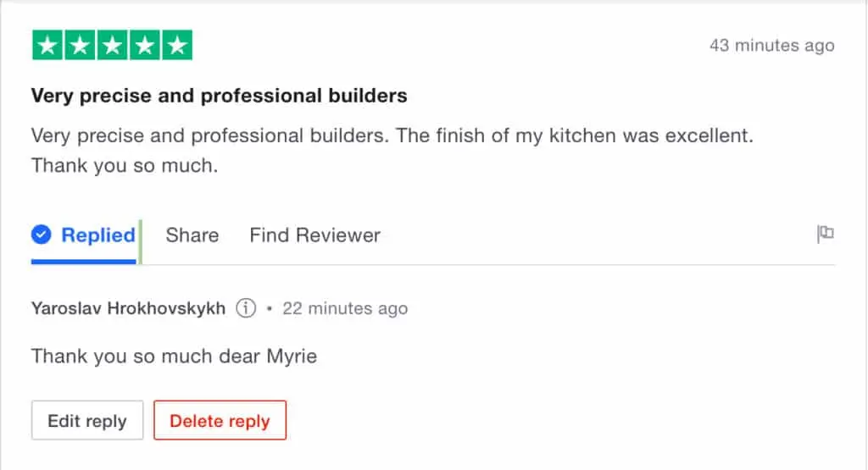868x470 pixels.
Task: Click the "22 minutes ago" reply timestamp
Action: (x=345, y=308)
